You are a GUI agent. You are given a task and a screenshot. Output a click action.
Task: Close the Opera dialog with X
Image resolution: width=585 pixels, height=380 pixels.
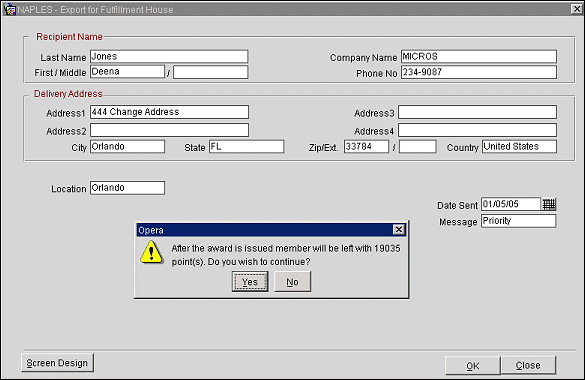tap(398, 230)
